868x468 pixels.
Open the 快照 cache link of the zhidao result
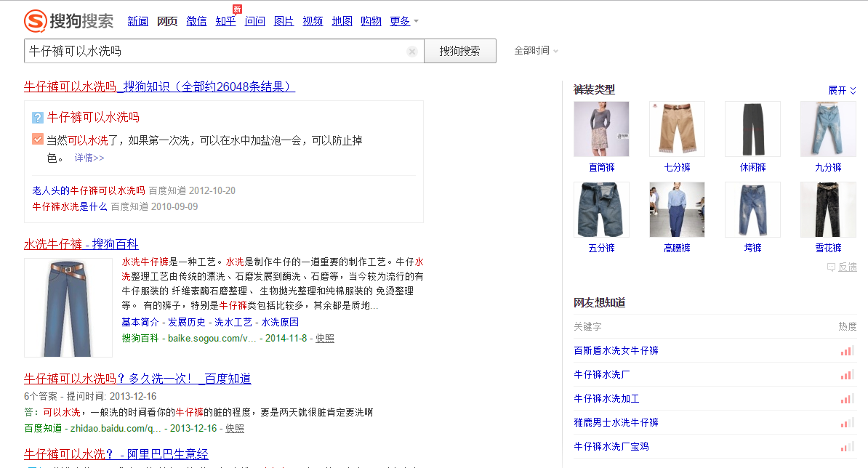click(x=235, y=429)
